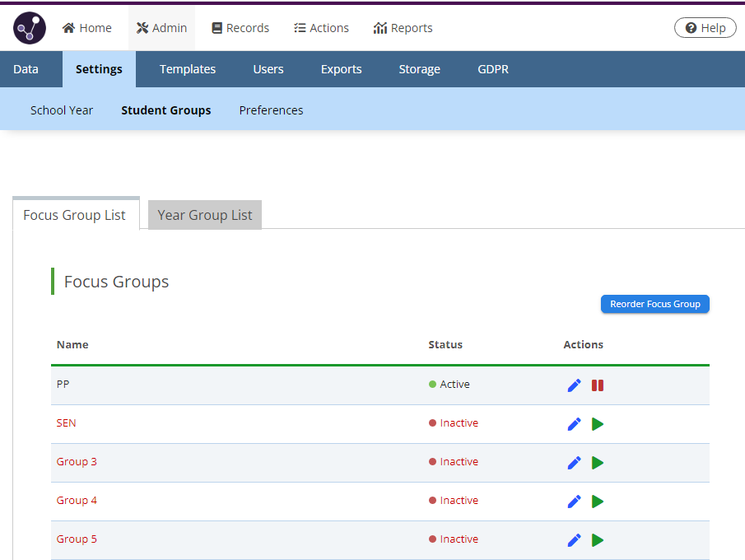Viewport: 745px width, 560px height.
Task: Deactivate PP group with pause icon
Action: coord(598,385)
